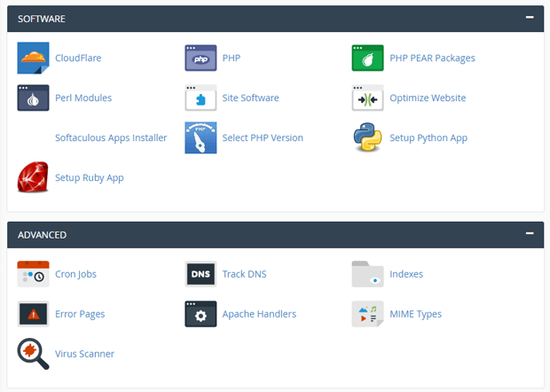Open Select PHP Version link
550x392 pixels.
(x=263, y=137)
